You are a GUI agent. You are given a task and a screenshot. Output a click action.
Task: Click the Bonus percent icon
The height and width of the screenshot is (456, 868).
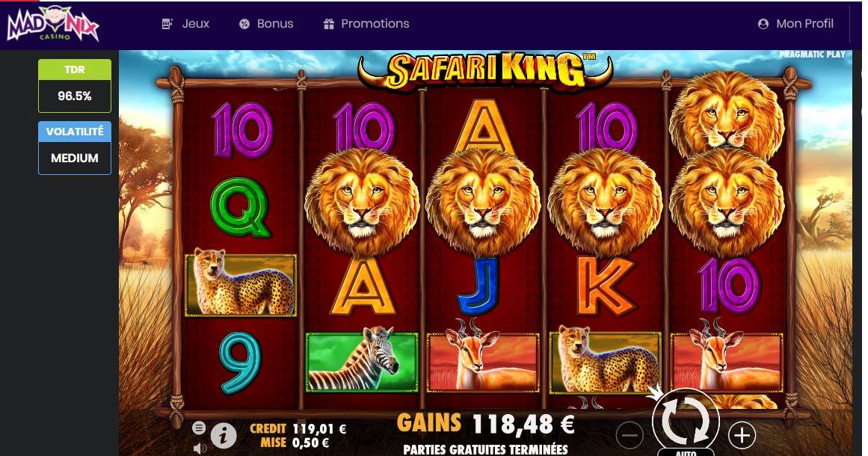244,24
